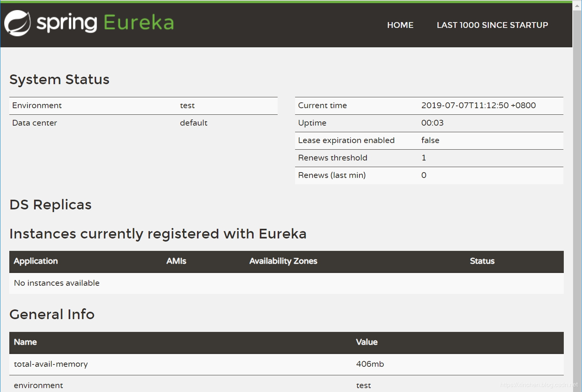Select the 'No instances available' row
The image size is (582, 392).
point(287,283)
